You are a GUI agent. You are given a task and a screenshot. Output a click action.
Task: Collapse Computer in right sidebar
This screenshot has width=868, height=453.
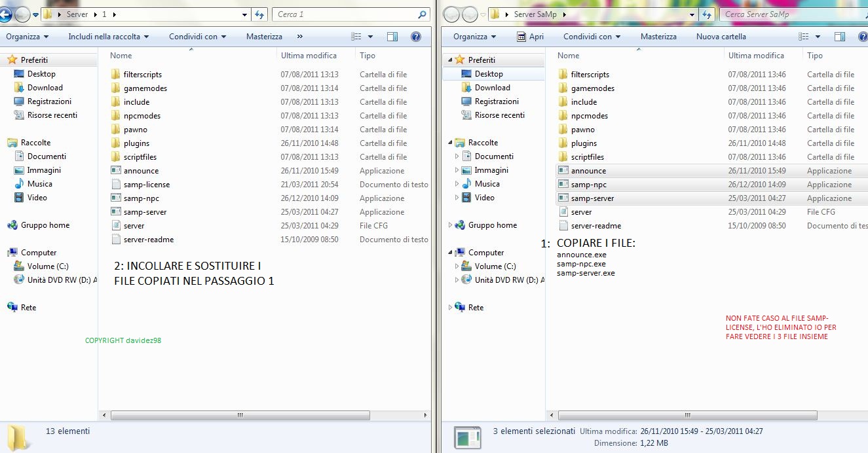pos(450,253)
